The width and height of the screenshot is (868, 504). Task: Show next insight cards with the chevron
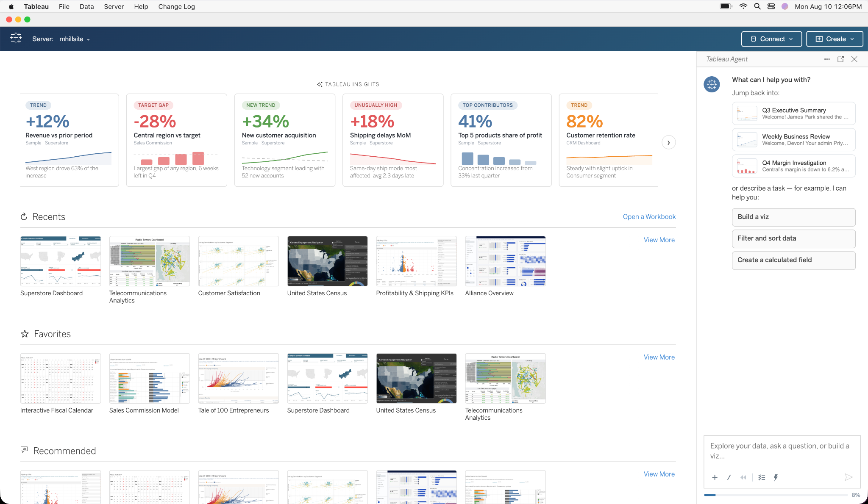[x=668, y=143]
